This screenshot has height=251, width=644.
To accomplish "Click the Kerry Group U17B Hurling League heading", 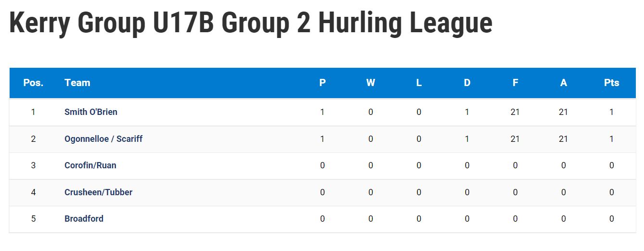I will (x=251, y=23).
